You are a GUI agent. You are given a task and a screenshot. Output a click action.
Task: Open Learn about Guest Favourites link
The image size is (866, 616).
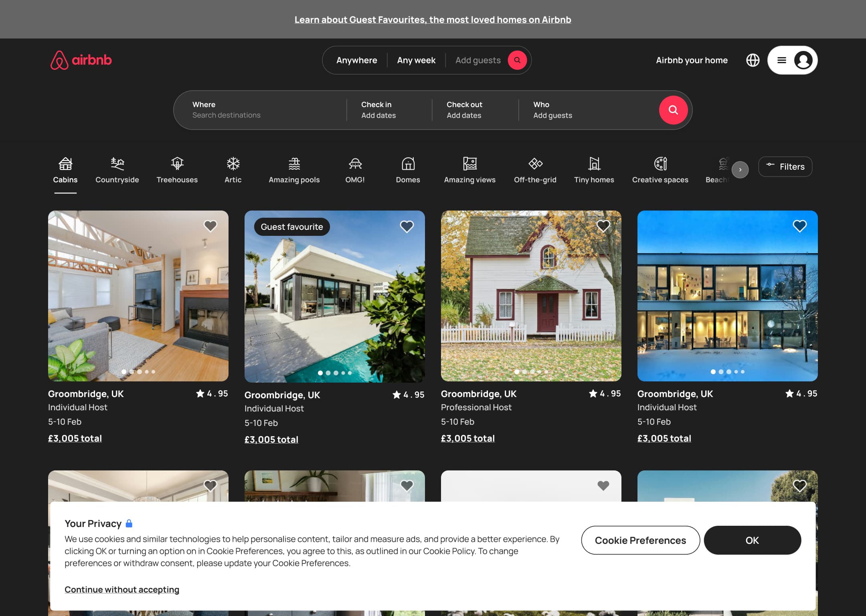433,19
